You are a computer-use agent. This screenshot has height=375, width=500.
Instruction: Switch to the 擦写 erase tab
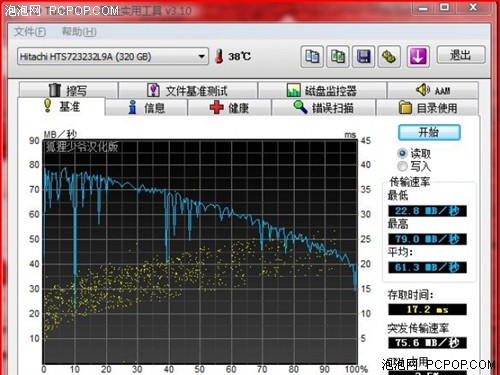click(x=68, y=90)
